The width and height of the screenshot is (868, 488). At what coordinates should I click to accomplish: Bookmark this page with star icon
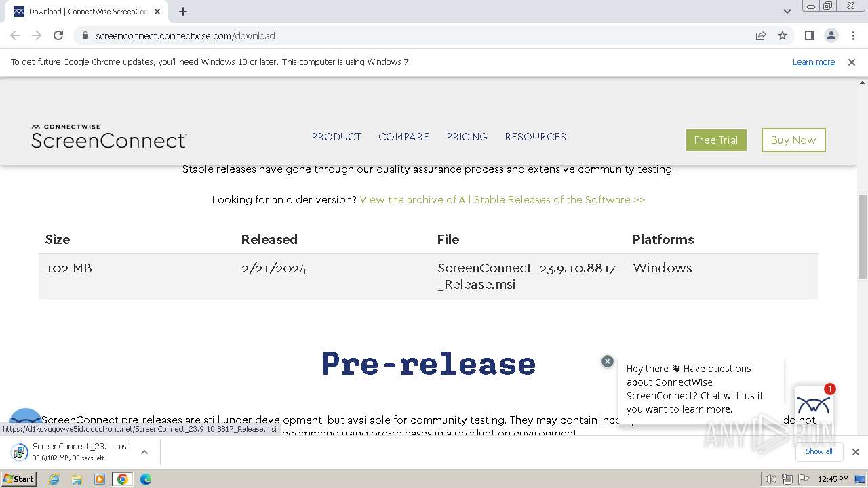pyautogui.click(x=783, y=35)
